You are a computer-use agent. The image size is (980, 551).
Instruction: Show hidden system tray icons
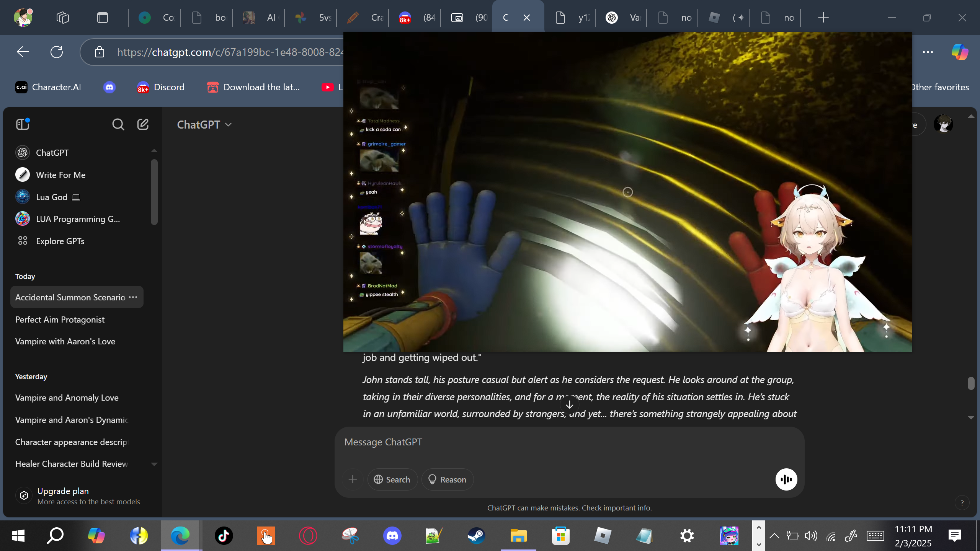(774, 536)
